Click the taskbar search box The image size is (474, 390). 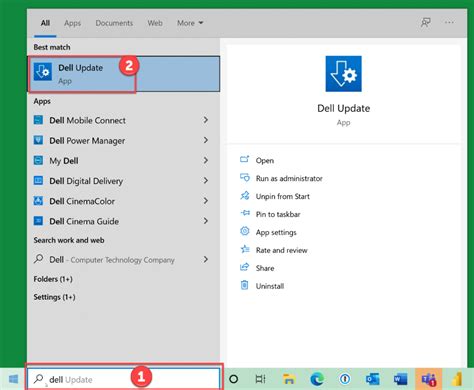pos(124,379)
